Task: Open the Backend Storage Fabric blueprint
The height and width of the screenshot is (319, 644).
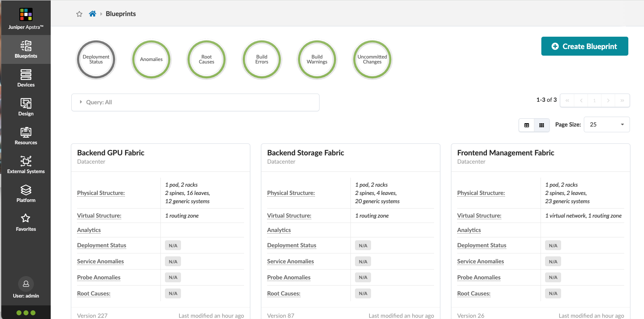Action: (305, 152)
